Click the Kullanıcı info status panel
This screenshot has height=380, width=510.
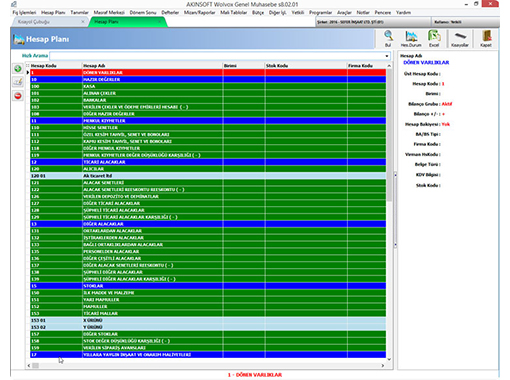click(465, 22)
